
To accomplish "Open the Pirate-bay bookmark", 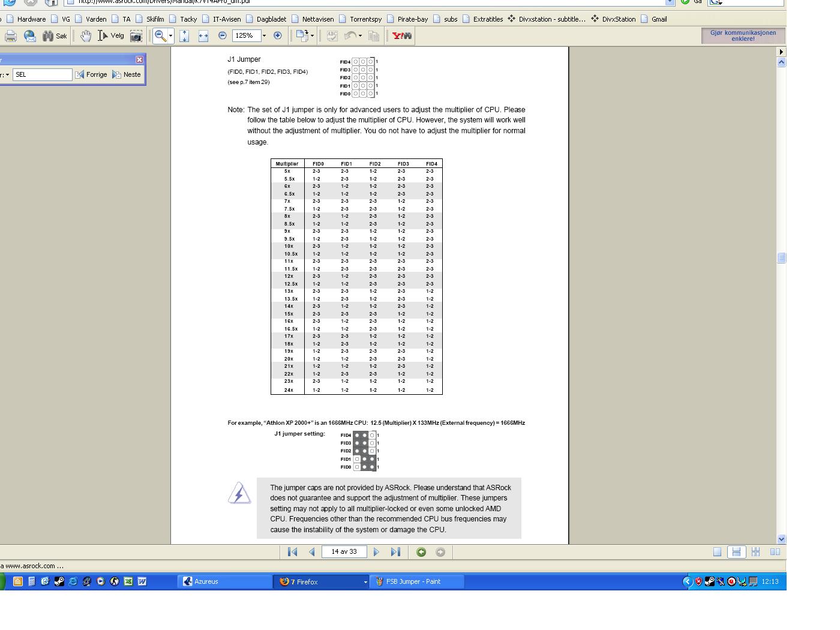I will [x=407, y=19].
